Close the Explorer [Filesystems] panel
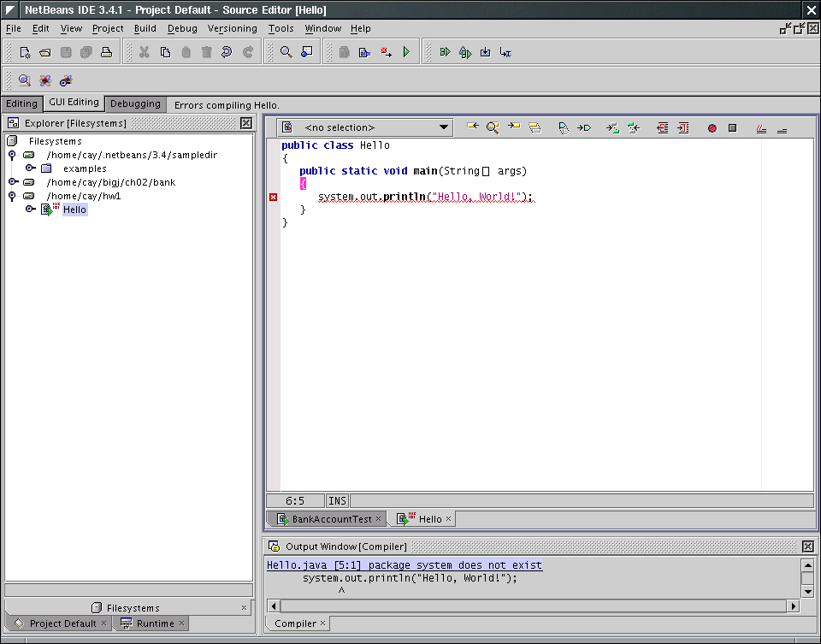Viewport: 821px width, 644px height. [246, 123]
